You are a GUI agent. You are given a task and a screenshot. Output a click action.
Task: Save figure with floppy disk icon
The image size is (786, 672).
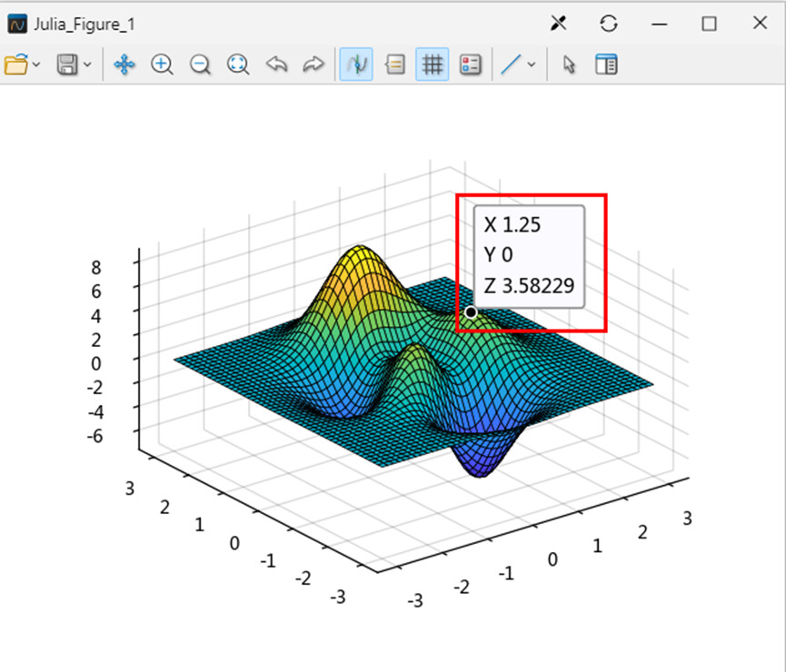tap(67, 64)
